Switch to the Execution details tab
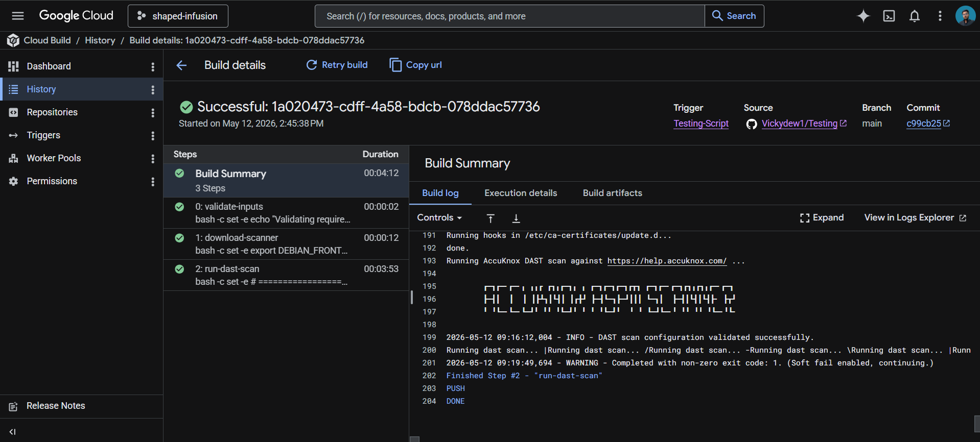 pos(521,193)
